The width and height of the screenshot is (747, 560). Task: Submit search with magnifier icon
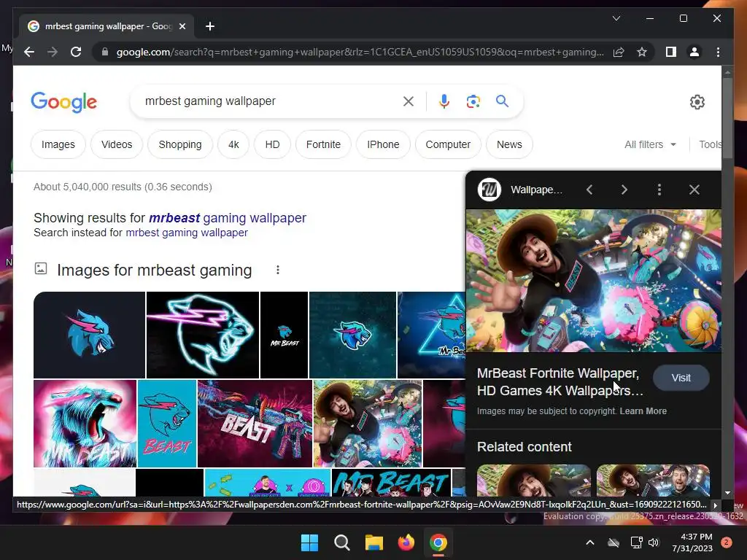(x=502, y=101)
